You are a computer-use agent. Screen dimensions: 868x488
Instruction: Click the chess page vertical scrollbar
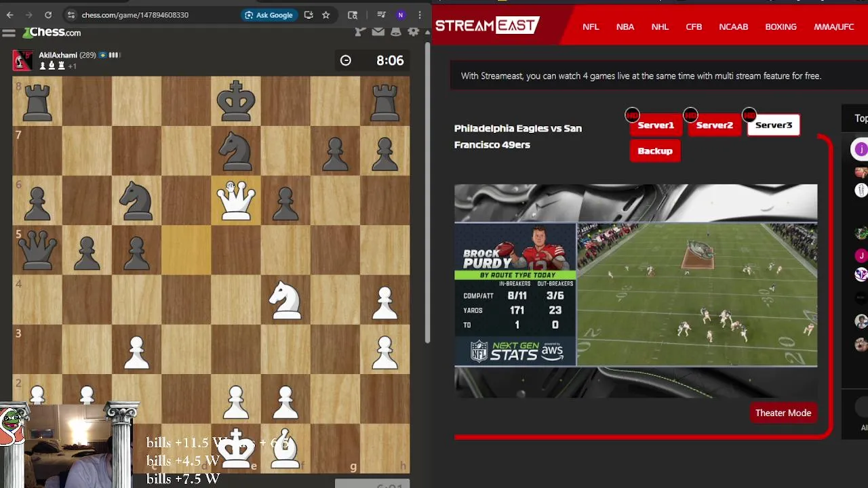tap(427, 193)
